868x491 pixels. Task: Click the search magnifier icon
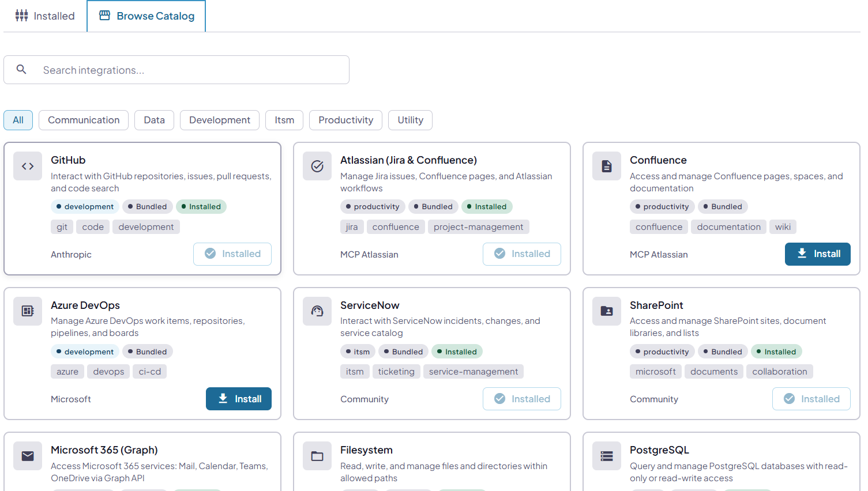coord(21,69)
